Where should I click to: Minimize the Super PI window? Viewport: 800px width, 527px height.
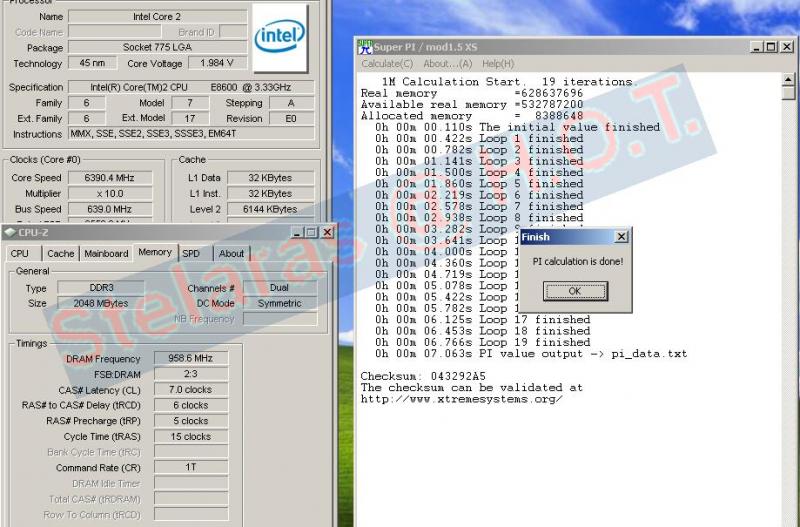(757, 47)
